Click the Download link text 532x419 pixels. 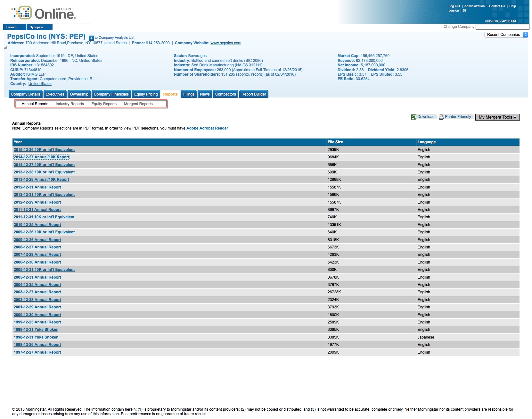[x=426, y=117]
